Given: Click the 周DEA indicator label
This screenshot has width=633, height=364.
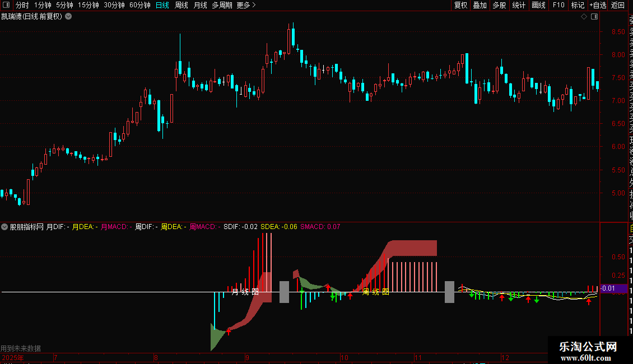Looking at the screenshot, I should (x=174, y=227).
